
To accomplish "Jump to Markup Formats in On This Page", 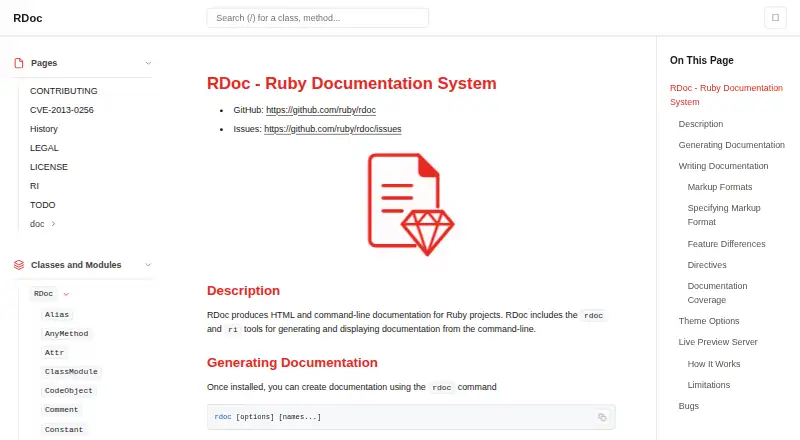I will 720,187.
